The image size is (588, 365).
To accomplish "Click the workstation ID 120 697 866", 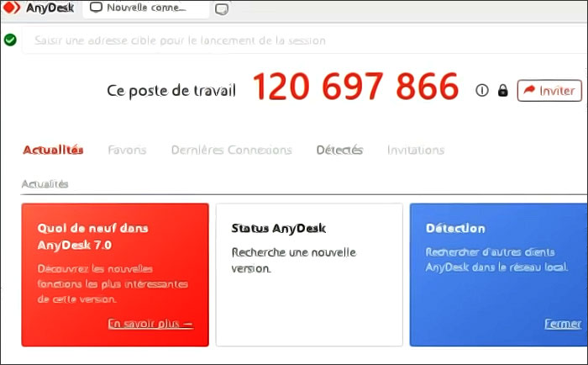I will click(x=355, y=87).
